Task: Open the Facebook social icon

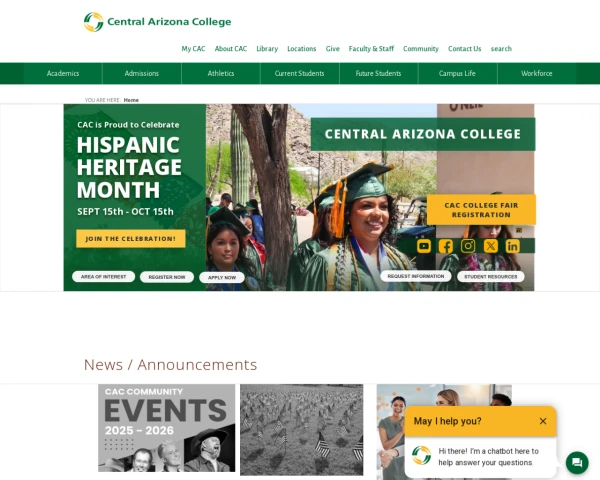Action: click(446, 246)
